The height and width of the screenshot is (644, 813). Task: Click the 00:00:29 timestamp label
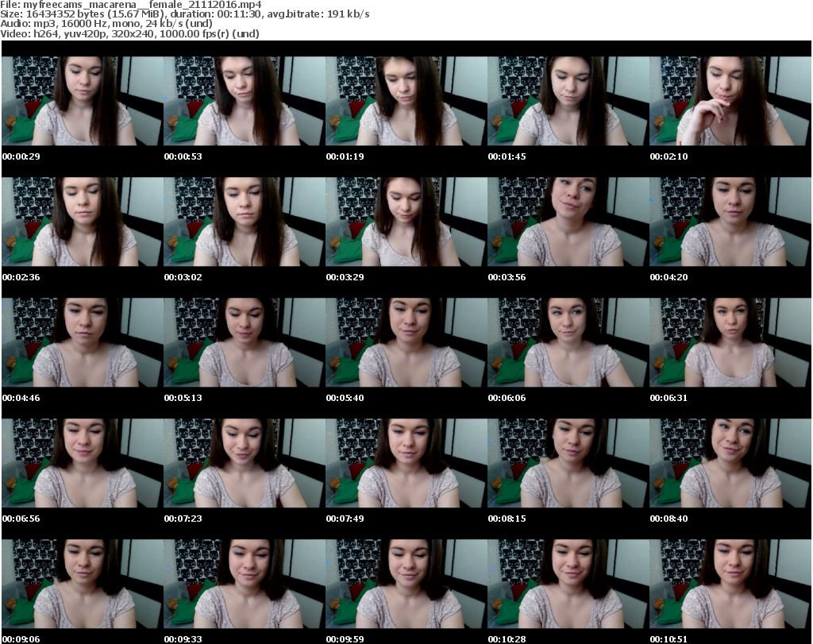(x=21, y=156)
